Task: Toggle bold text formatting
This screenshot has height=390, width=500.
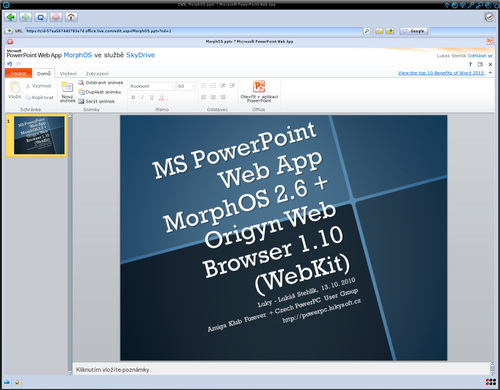Action: pyautogui.click(x=133, y=97)
